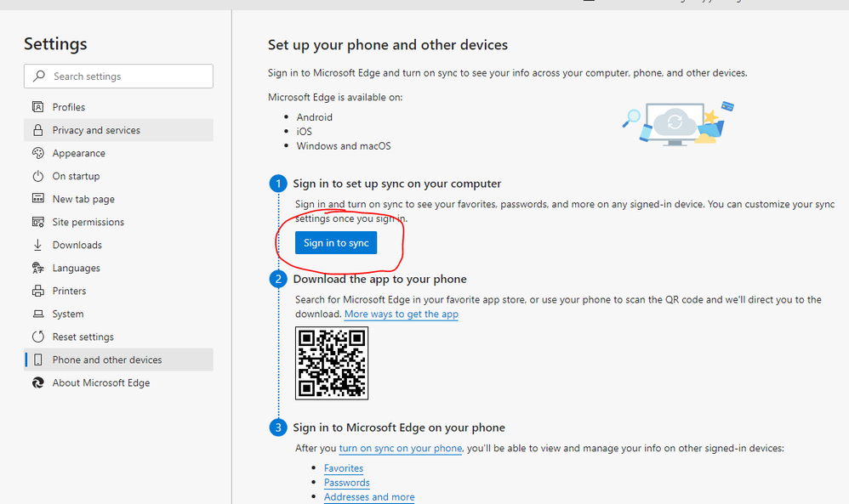Click the Microsoft Edge logo icon
Screen dimensions: 849x504
[38, 382]
